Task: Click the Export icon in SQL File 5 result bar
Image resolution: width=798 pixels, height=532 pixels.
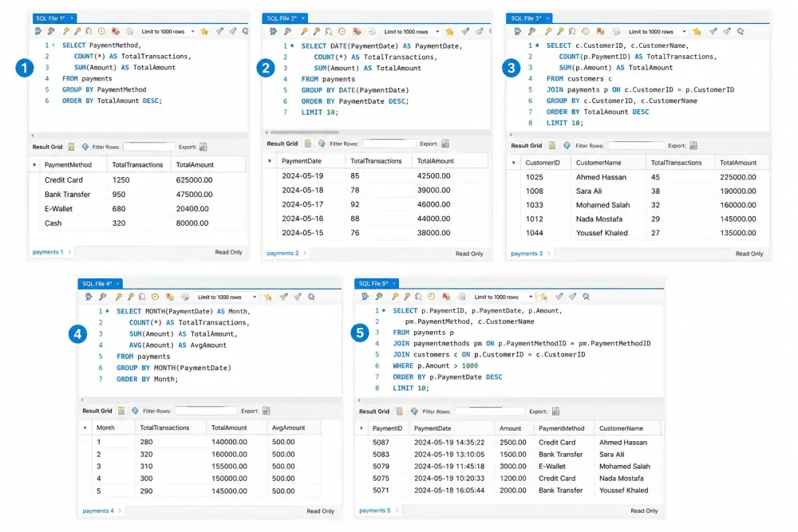Action: pos(555,412)
